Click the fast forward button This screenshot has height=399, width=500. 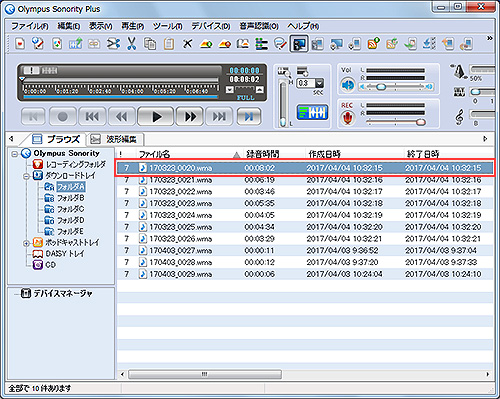point(190,116)
